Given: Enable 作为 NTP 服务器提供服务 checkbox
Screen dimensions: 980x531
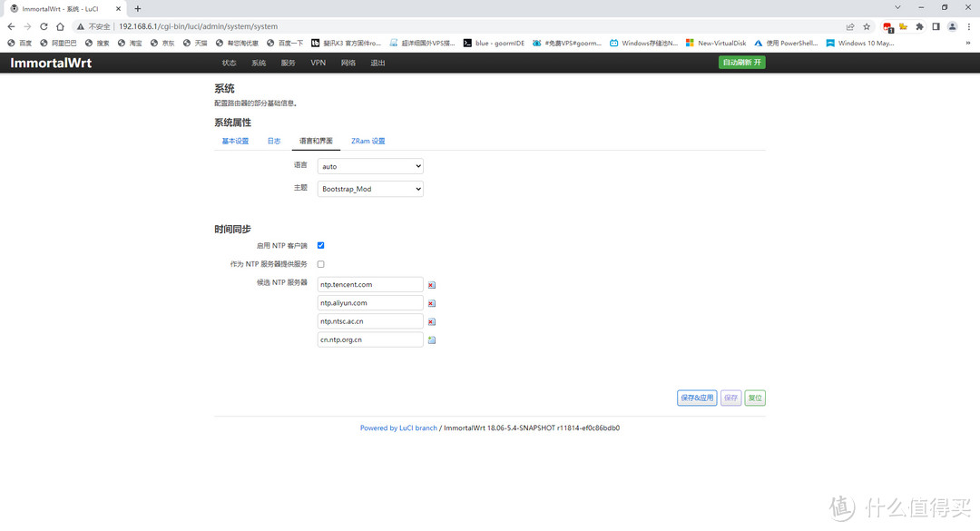Looking at the screenshot, I should (320, 264).
